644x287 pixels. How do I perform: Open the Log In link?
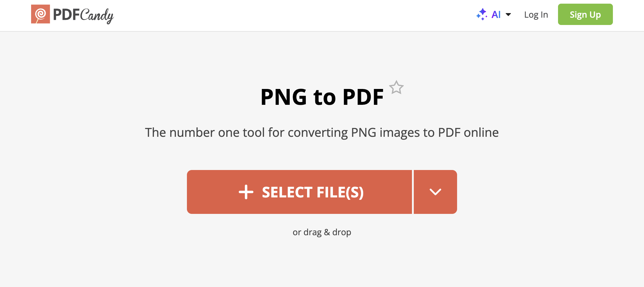point(536,14)
